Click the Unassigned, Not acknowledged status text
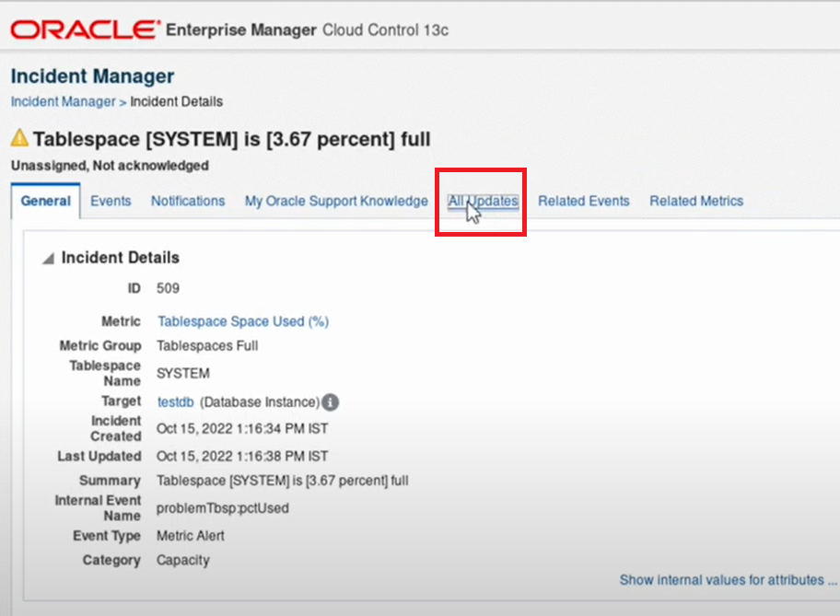Screen dimensions: 840x616 pos(110,166)
